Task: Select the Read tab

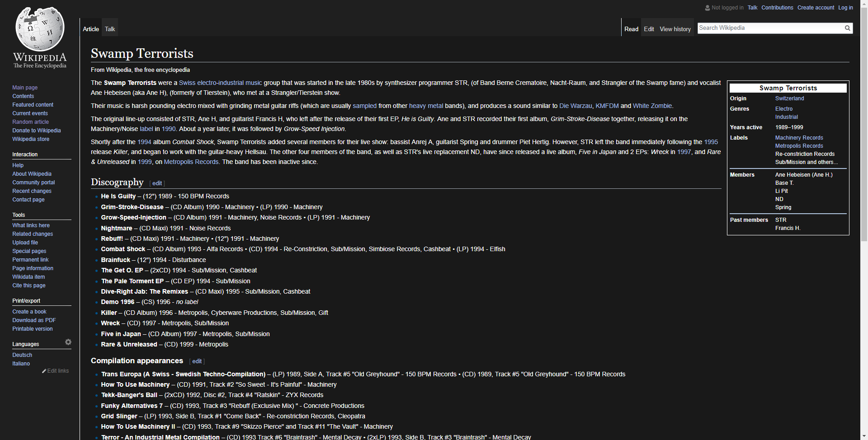Action: point(631,29)
